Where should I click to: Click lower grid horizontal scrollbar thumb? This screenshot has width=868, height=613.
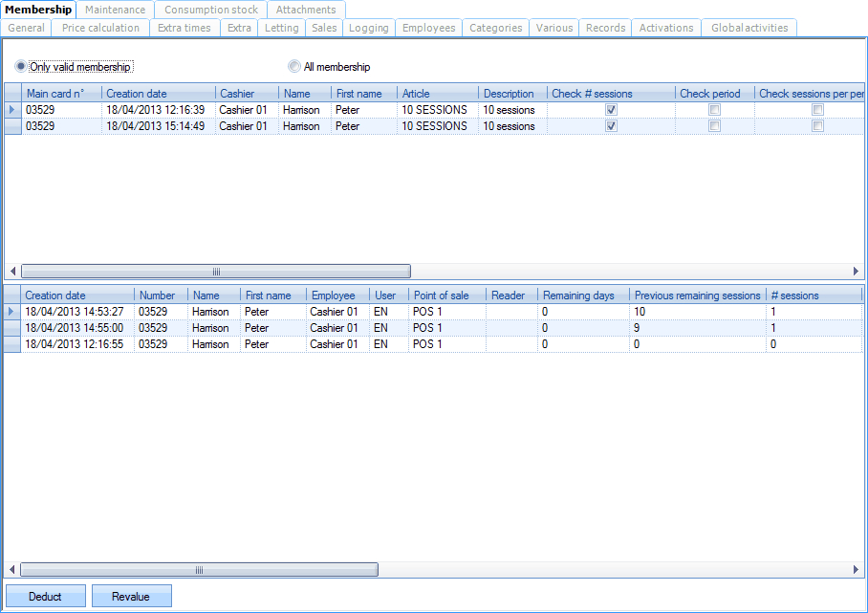tap(199, 570)
